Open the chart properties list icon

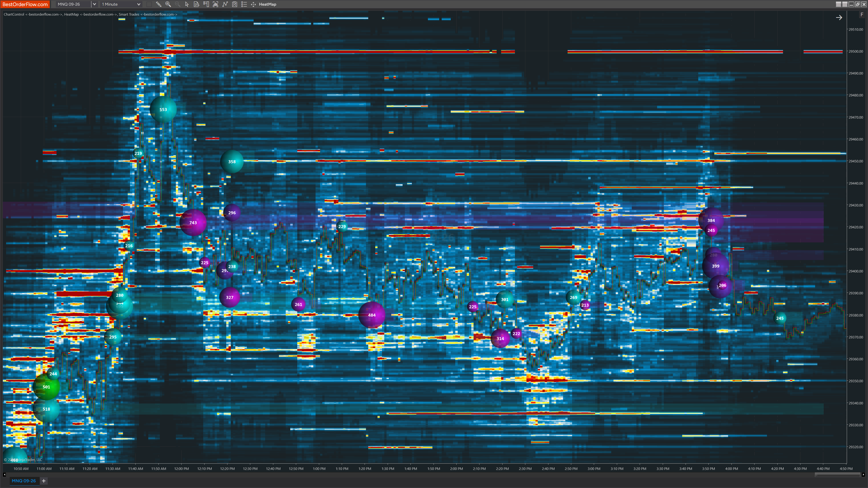[244, 4]
